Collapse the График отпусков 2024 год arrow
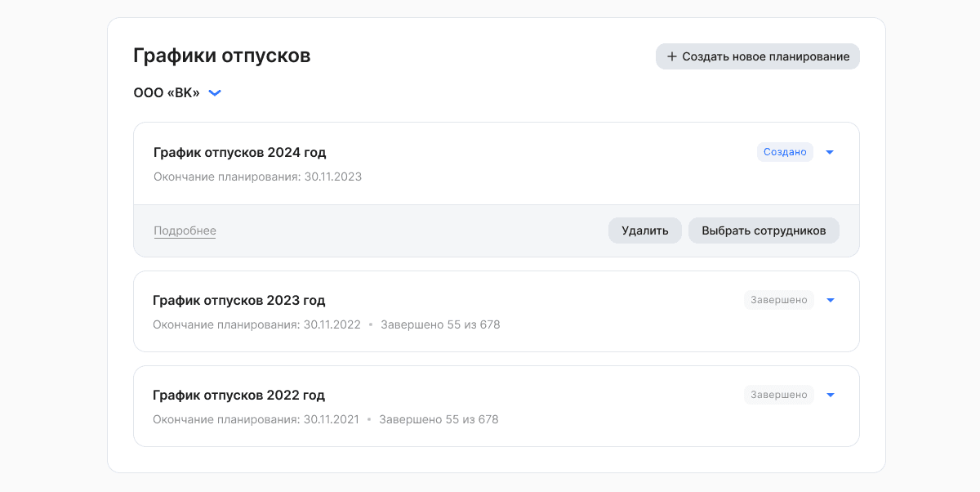 (x=830, y=152)
